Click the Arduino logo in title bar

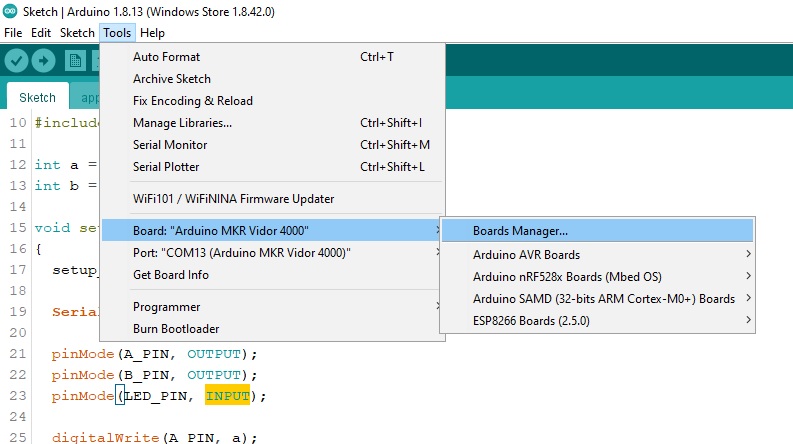(x=10, y=12)
